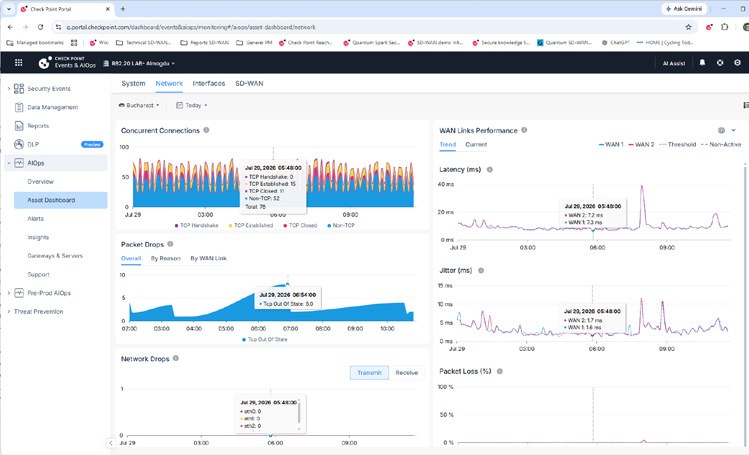The image size is (749, 455).
Task: Open the R82.20 LAB- Almogda tenant dropdown
Action: pos(139,63)
